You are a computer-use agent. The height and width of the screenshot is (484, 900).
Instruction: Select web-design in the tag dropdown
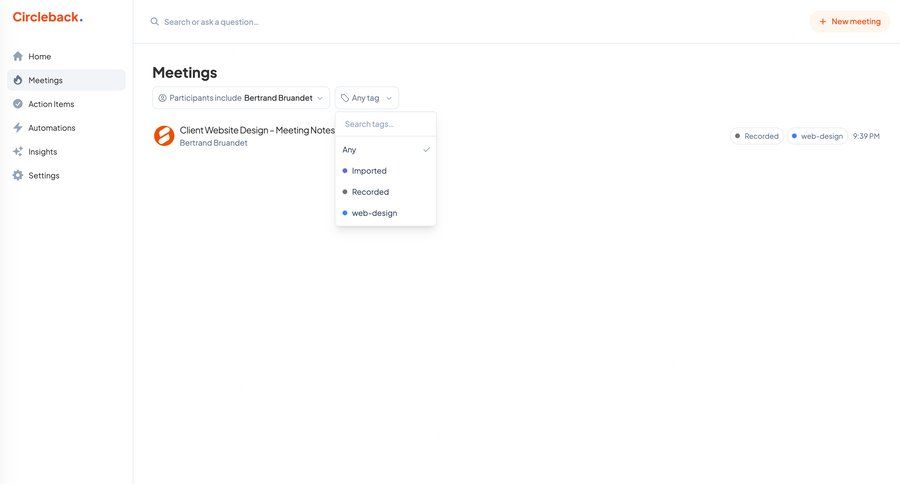[x=385, y=213]
